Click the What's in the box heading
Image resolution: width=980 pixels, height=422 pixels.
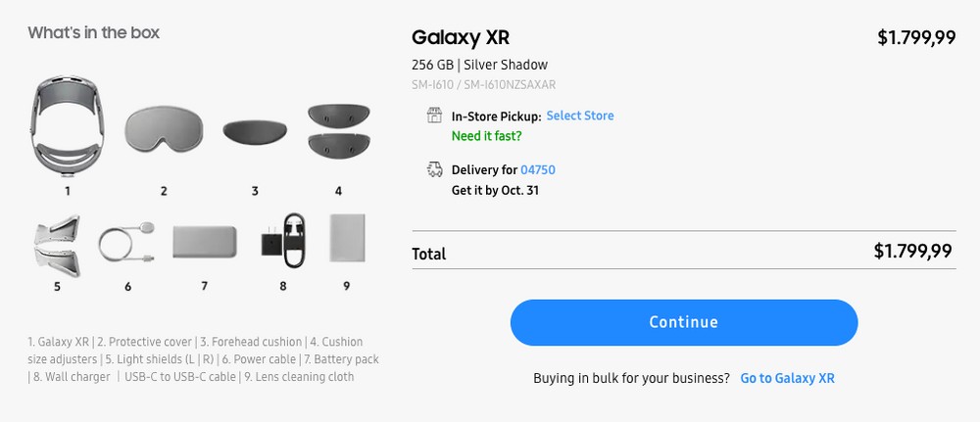pyautogui.click(x=94, y=32)
